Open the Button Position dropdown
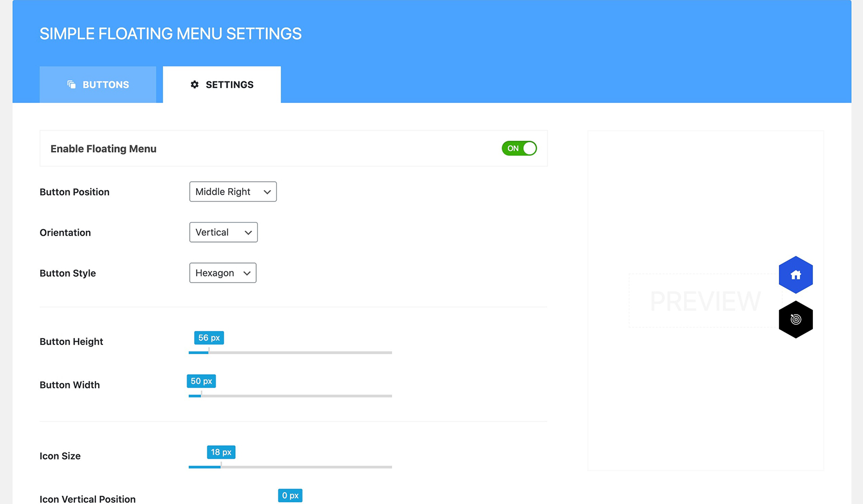The height and width of the screenshot is (504, 863). 233,192
